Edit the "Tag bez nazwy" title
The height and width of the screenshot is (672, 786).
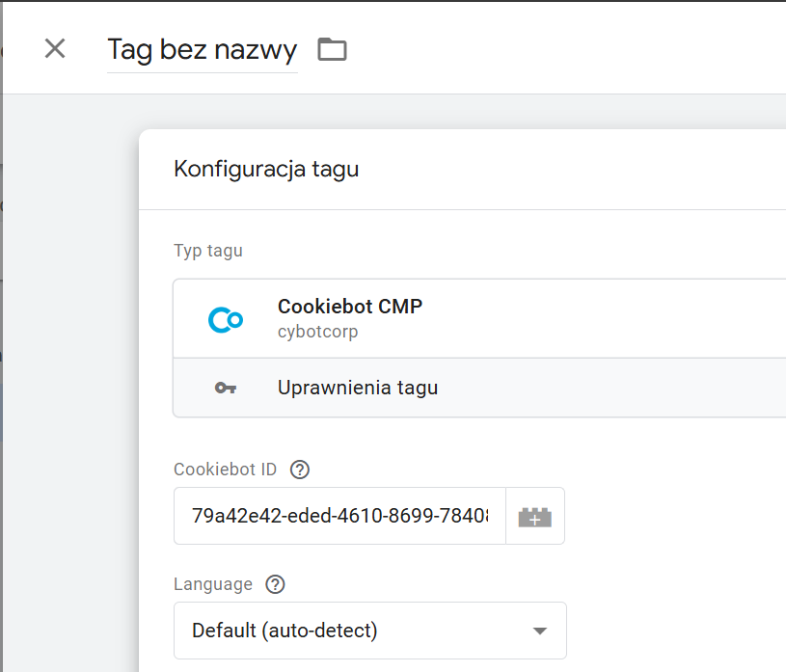[202, 50]
